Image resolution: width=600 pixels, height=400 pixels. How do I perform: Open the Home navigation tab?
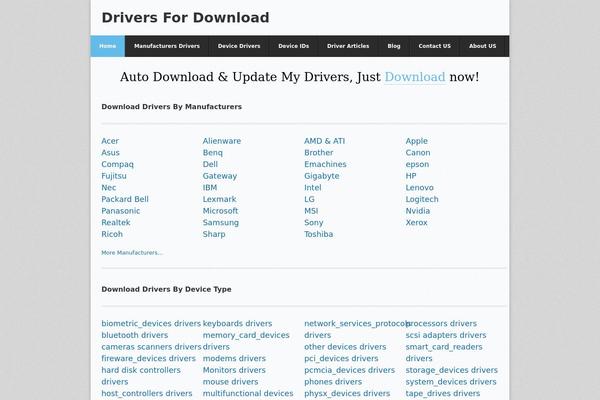pyautogui.click(x=108, y=46)
